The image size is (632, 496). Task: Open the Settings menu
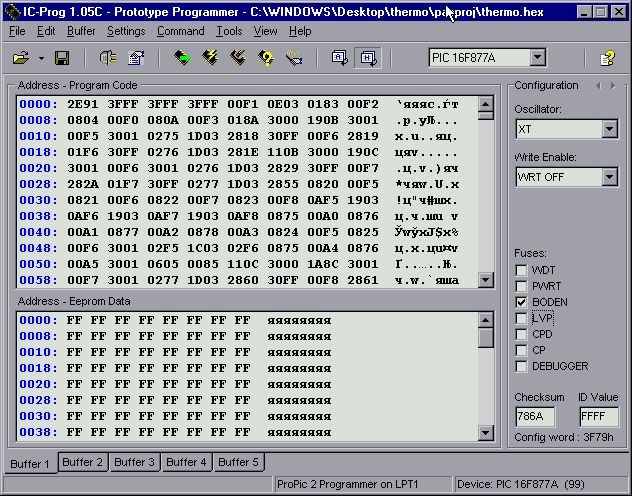(x=126, y=31)
